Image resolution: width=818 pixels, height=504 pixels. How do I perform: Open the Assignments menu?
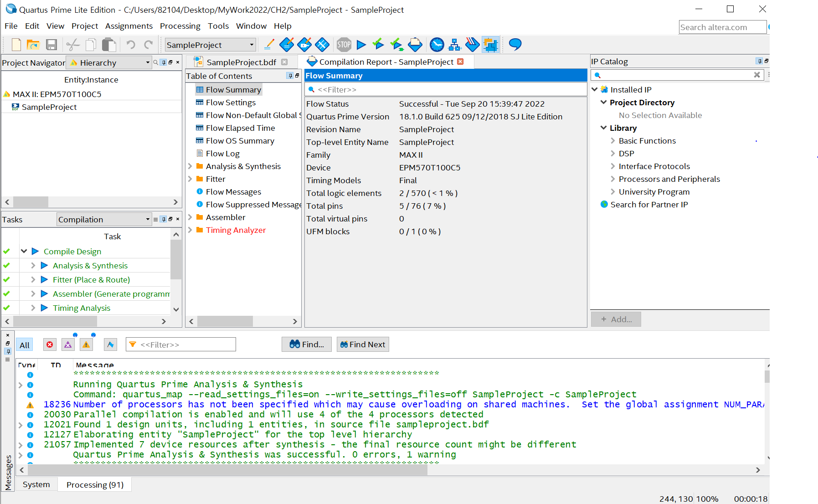click(129, 26)
